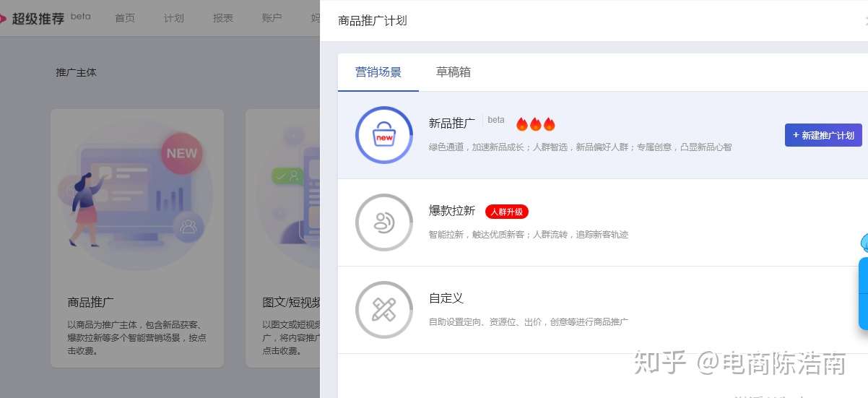This screenshot has width=868, height=398.
Task: Click the 商品推广 card title
Action: coord(90,303)
